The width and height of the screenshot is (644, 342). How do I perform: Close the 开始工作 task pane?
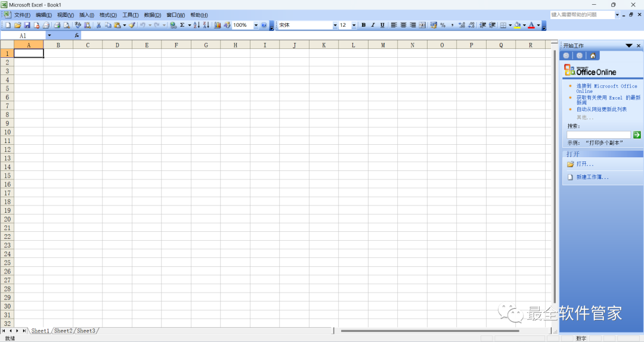pos(638,45)
